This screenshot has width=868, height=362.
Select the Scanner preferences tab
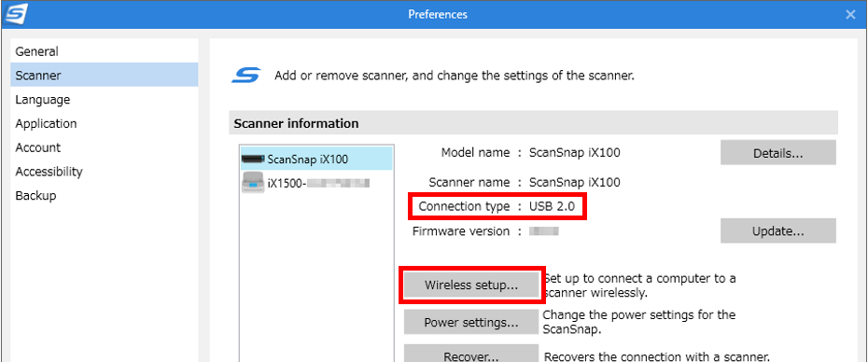105,76
